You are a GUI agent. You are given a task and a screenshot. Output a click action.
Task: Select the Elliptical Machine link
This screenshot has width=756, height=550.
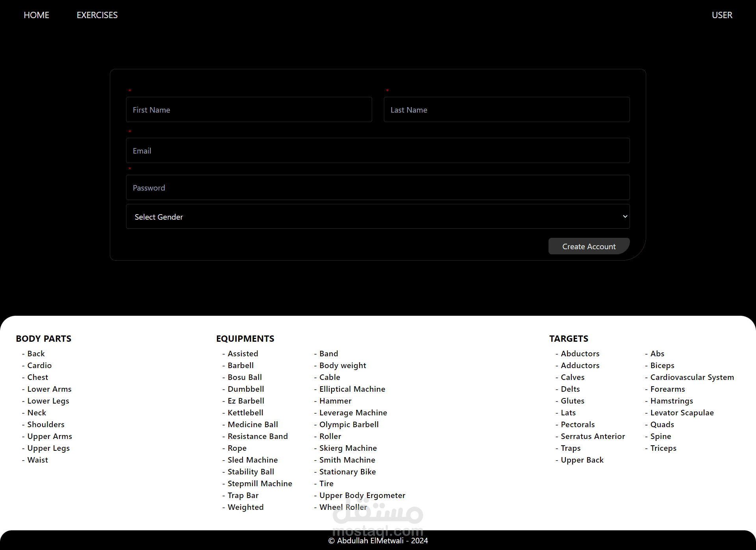[352, 389]
